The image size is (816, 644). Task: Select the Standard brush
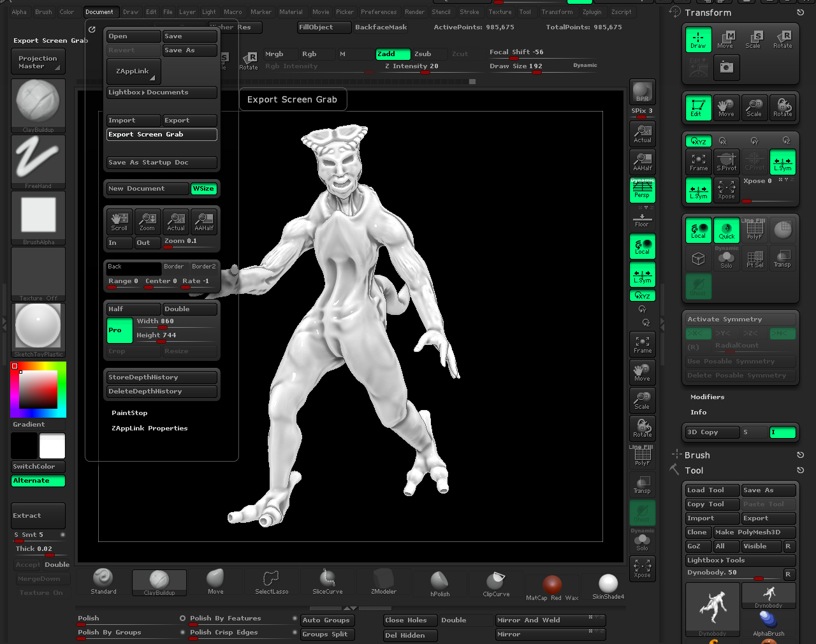(103, 580)
